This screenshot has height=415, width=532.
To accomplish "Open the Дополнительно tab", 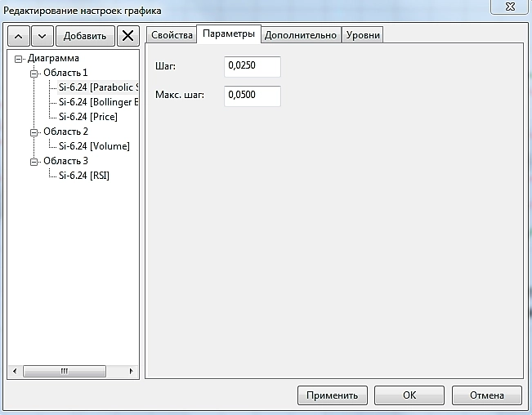I will click(300, 34).
